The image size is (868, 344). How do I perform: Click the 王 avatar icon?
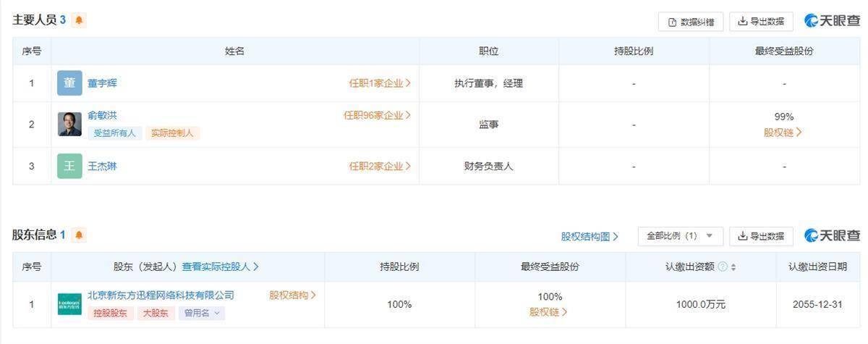69,166
